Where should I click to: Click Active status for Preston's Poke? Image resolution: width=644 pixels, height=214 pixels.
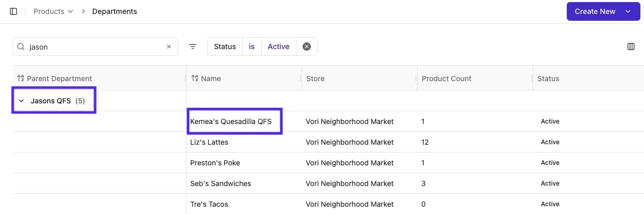click(x=550, y=163)
